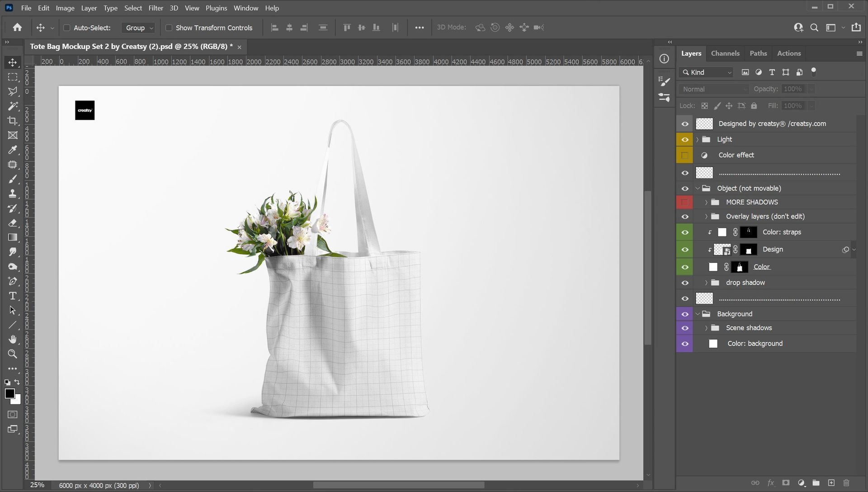Hide the Design layer
The height and width of the screenshot is (492, 868).
tap(685, 250)
